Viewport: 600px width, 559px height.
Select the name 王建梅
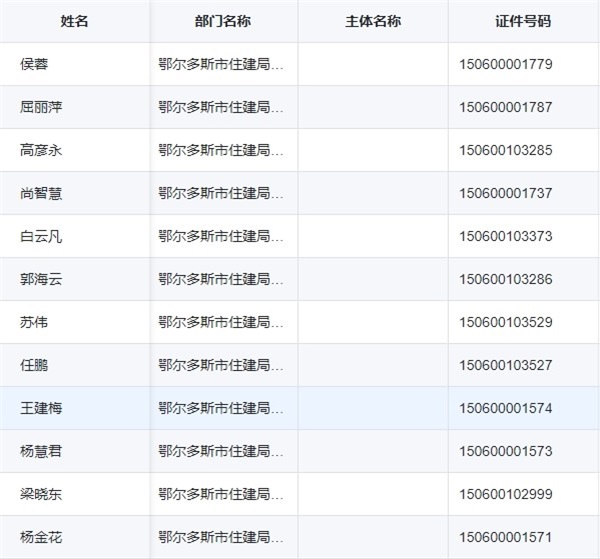41,408
